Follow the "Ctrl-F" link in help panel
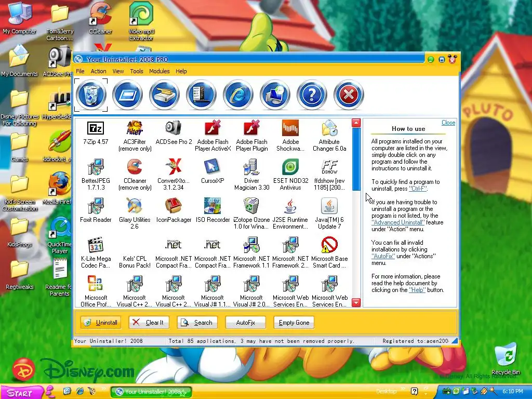This screenshot has height=399, width=532. coord(418,189)
